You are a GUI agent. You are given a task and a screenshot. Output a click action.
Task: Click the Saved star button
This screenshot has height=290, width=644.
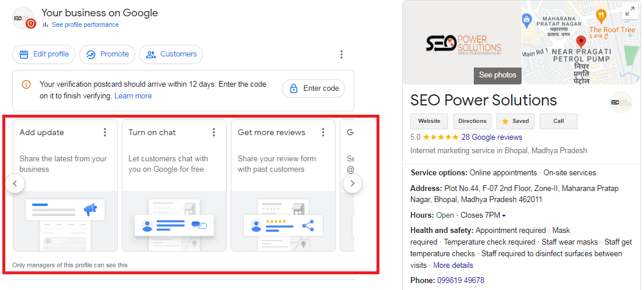(x=515, y=121)
